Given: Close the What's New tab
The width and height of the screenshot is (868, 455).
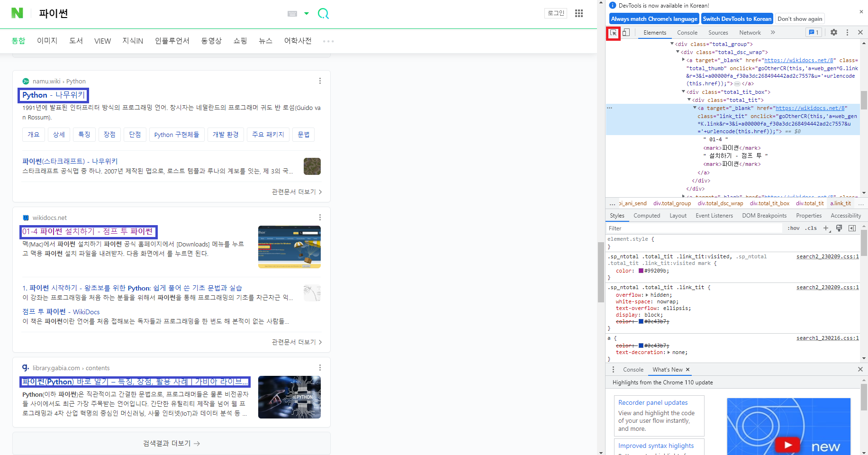Looking at the screenshot, I should coord(688,370).
